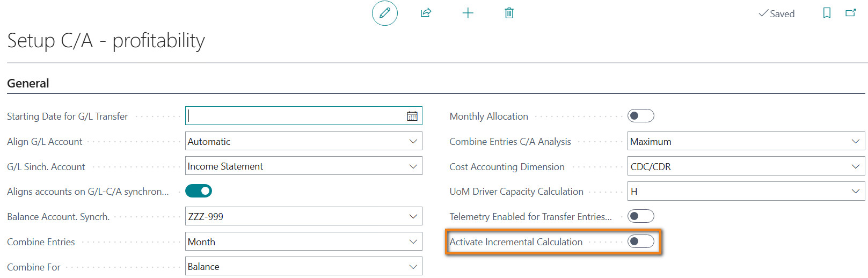The height and width of the screenshot is (278, 868).
Task: Expand UoM Driver Capacity Calculation dropdown
Action: click(x=746, y=191)
